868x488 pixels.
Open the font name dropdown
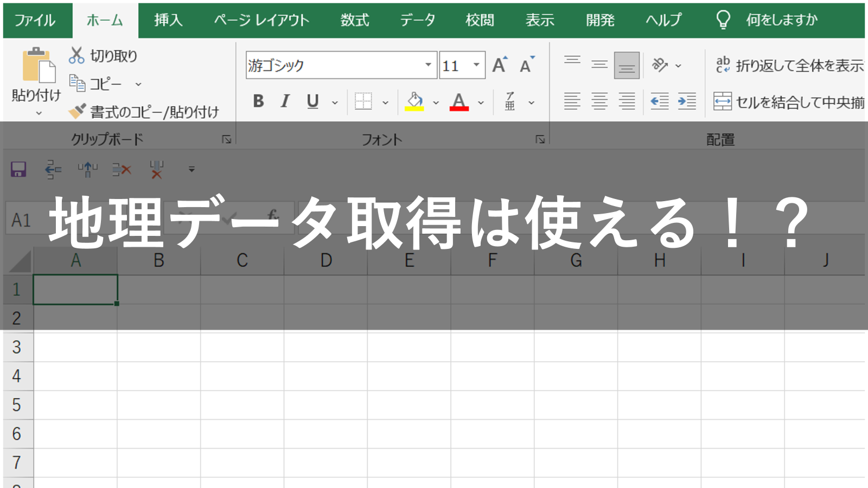pos(428,65)
